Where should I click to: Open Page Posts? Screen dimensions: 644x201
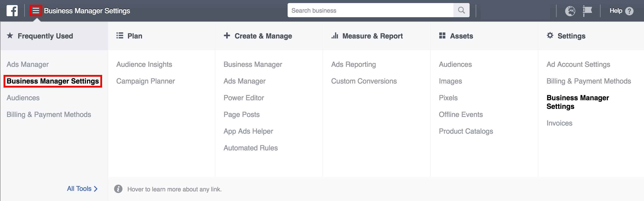click(x=241, y=115)
